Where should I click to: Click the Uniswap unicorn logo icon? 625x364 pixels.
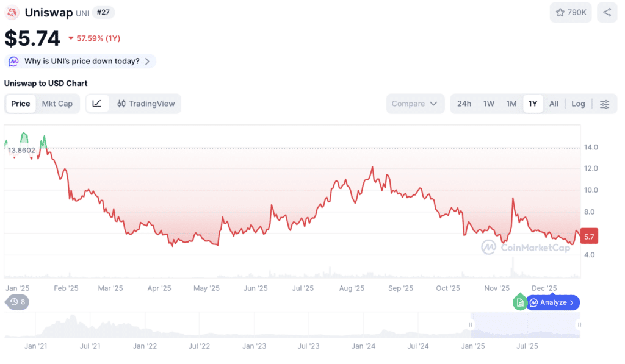[12, 12]
